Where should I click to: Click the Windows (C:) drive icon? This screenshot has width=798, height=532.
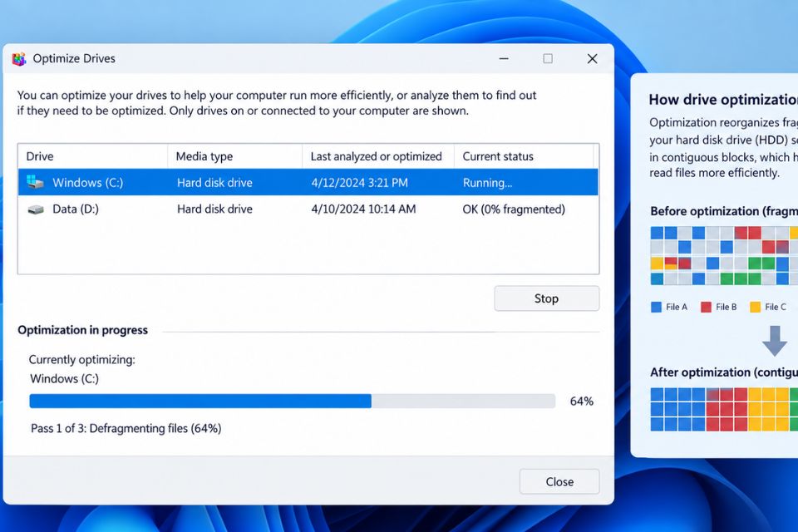35,182
